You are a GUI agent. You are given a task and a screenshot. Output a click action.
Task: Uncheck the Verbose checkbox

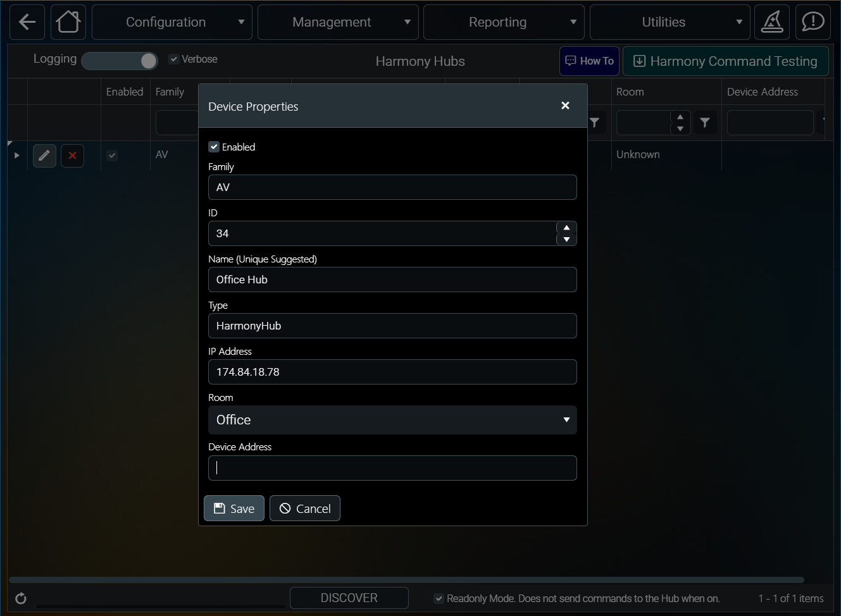[x=174, y=59]
